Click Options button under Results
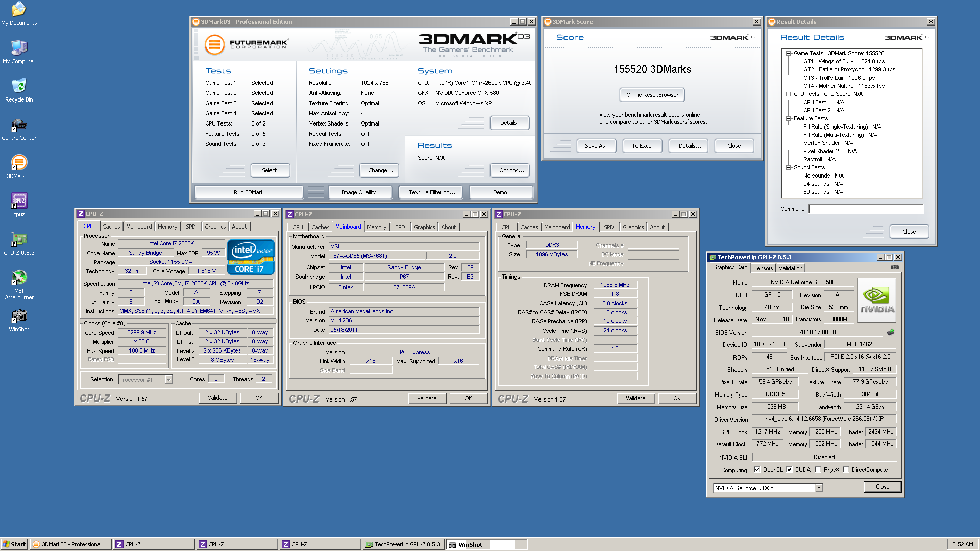This screenshot has width=980, height=551. [510, 170]
